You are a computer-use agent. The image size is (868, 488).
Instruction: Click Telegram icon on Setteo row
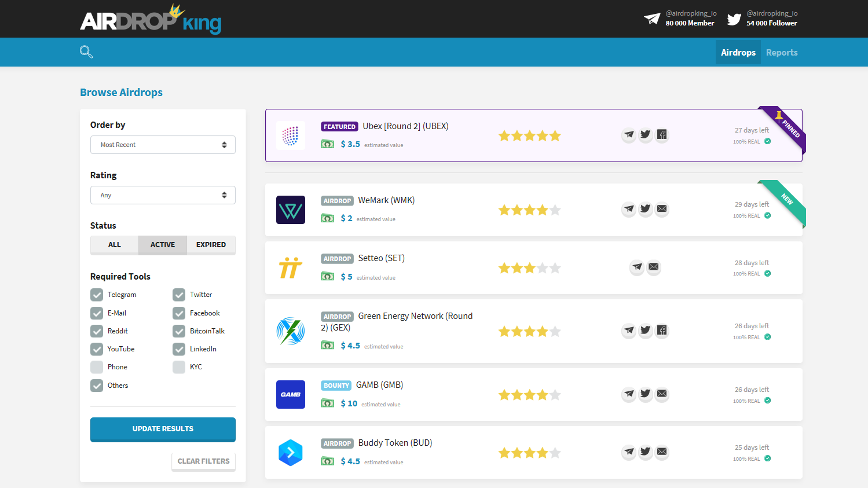point(637,267)
